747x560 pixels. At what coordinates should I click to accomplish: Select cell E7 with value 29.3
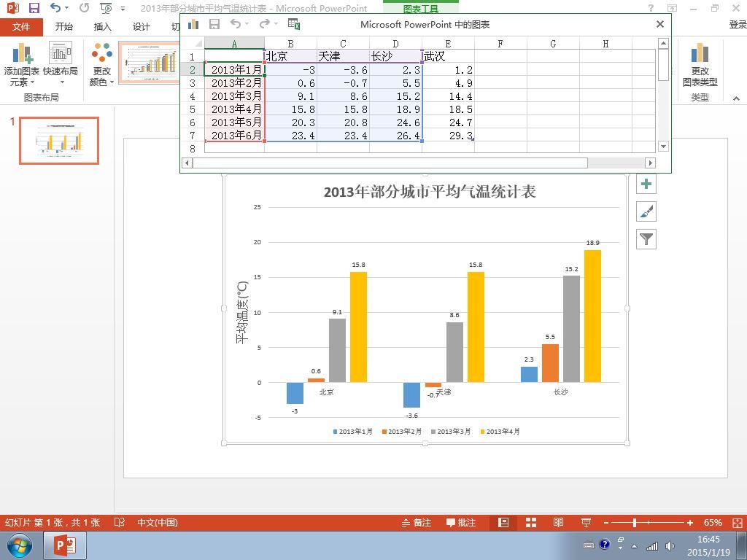449,135
